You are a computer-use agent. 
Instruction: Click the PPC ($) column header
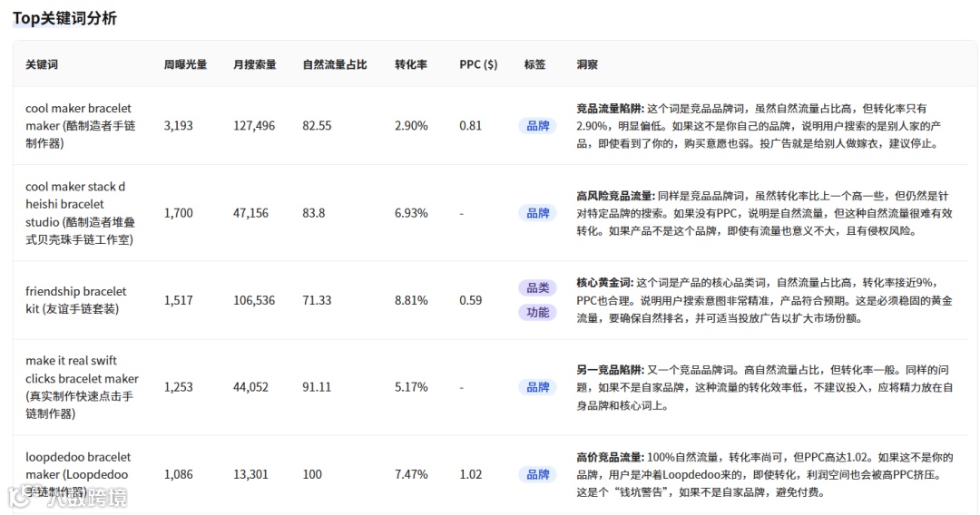coord(478,64)
